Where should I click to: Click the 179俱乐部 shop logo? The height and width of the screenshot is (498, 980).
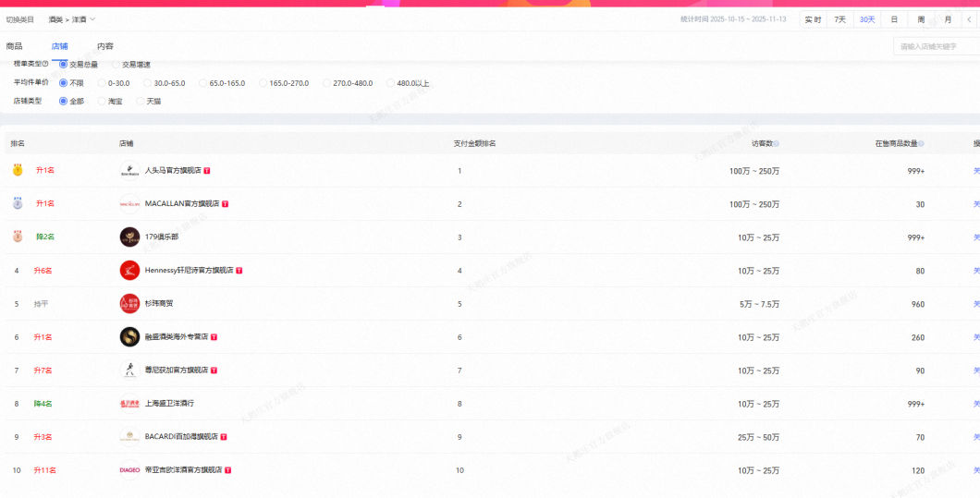(x=129, y=237)
